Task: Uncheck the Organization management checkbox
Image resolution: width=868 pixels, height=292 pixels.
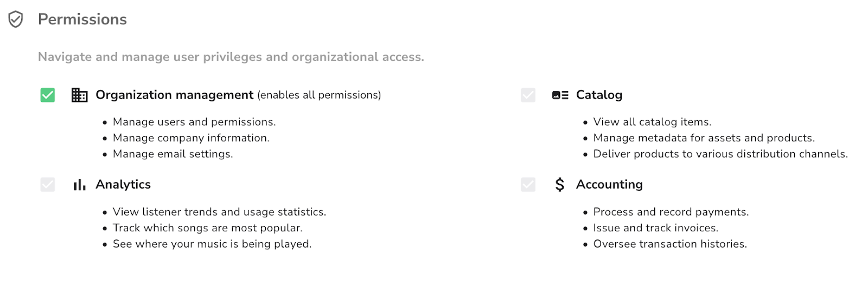Action: [48, 95]
